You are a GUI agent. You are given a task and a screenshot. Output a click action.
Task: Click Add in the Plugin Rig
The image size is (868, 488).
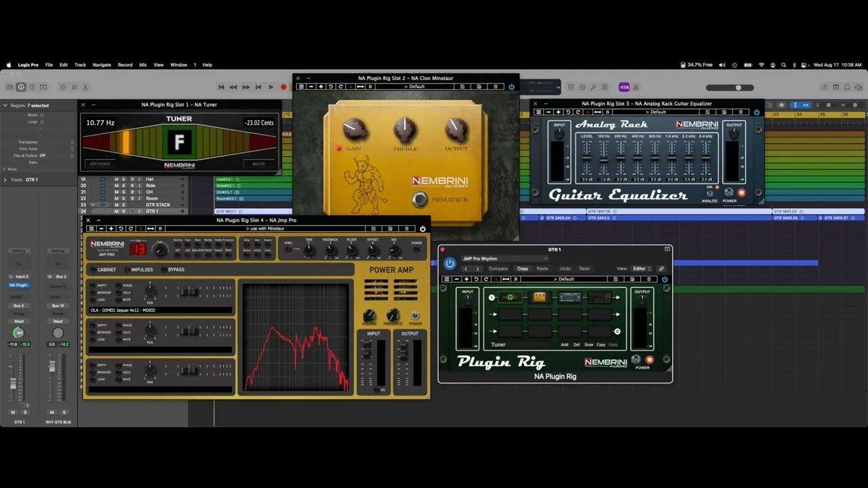pyautogui.click(x=564, y=344)
